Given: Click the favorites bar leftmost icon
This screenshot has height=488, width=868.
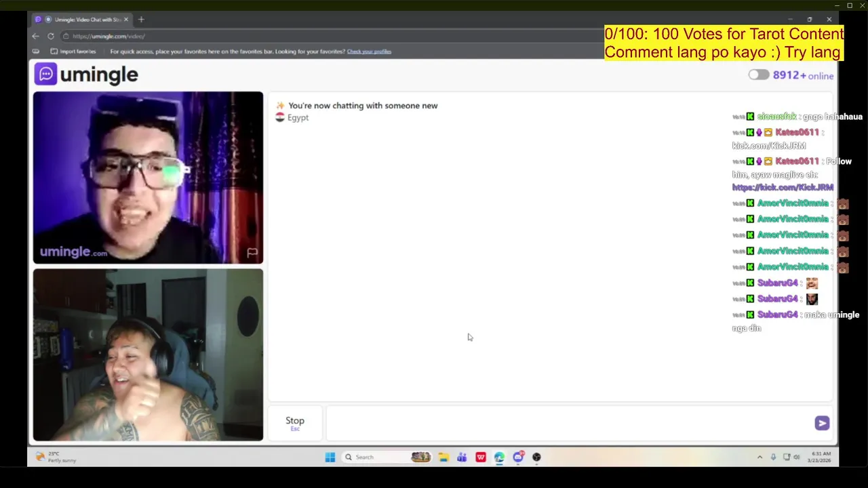Looking at the screenshot, I should click(x=36, y=51).
